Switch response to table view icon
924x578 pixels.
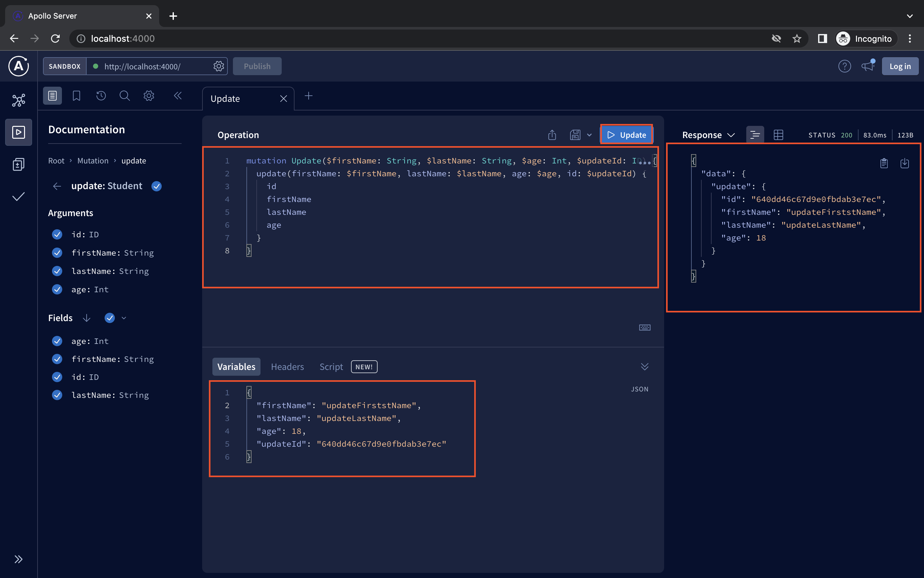(x=779, y=135)
